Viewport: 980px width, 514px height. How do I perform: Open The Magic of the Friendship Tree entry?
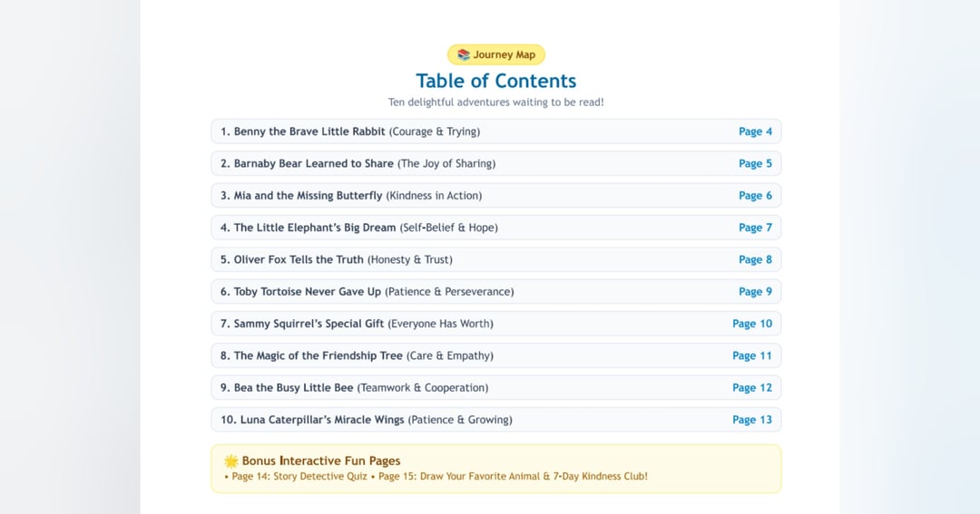pos(496,355)
